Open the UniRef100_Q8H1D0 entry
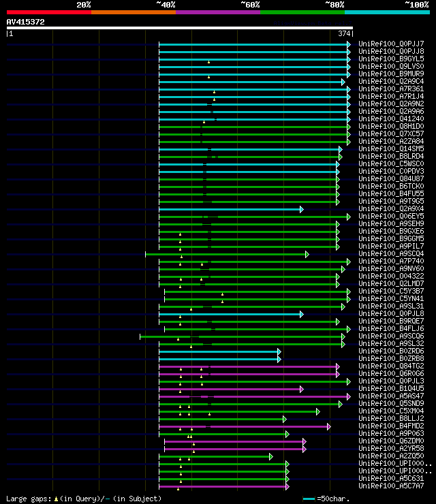Viewport: 436px width, 504px height. 391,126
